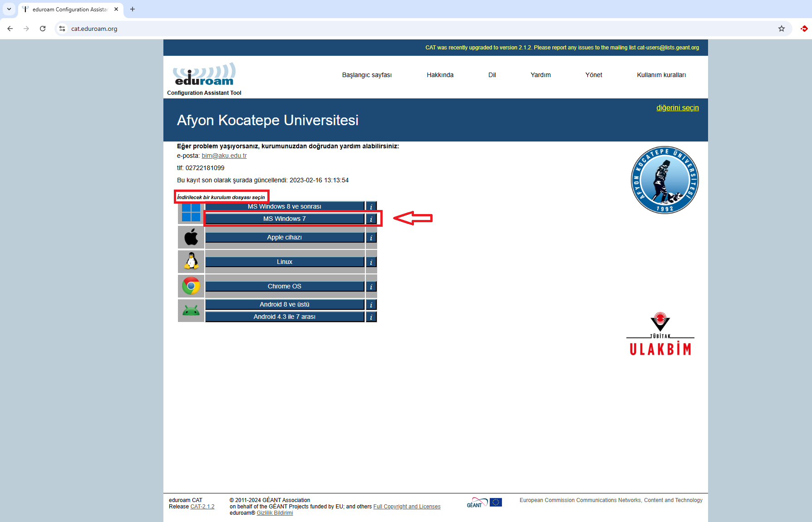812x522 pixels.
Task: Download the Chrome OS installer
Action: pos(285,287)
